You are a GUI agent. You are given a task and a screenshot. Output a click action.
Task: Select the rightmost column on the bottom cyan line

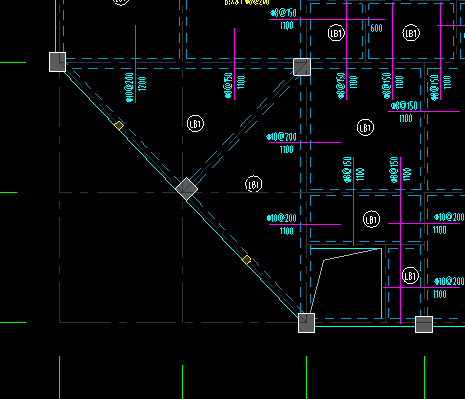coord(424,325)
